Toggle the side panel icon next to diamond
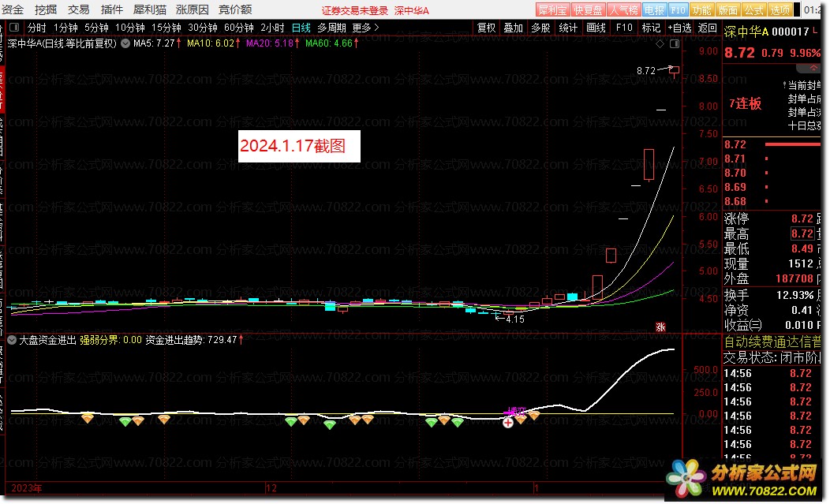Viewport: 830px width, 504px height. (x=675, y=44)
